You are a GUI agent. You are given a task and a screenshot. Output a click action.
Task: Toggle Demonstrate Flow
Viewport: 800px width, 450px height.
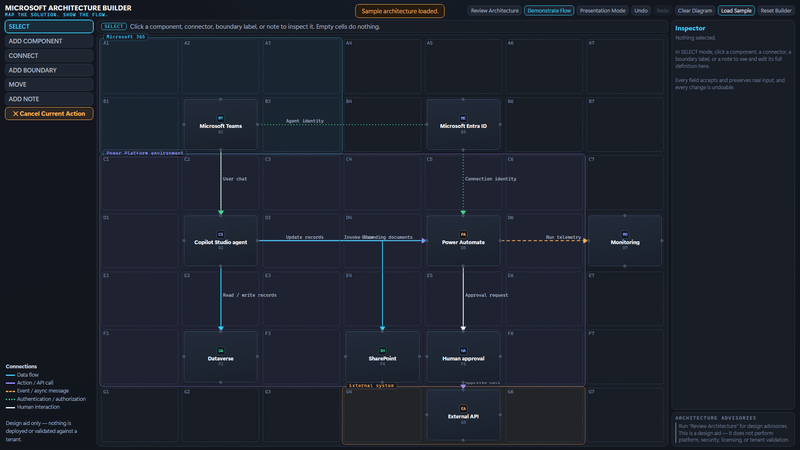pyautogui.click(x=549, y=11)
